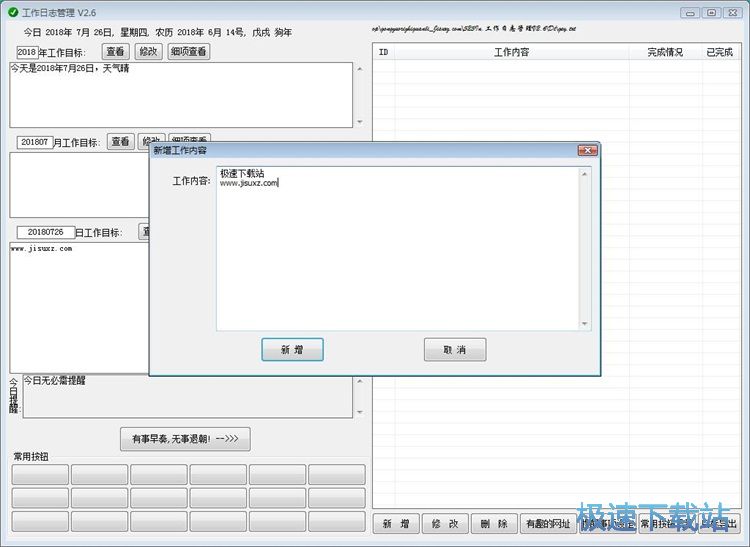The height and width of the screenshot is (547, 750).
Task: Click the day input field showing 20180726
Action: tap(46, 232)
